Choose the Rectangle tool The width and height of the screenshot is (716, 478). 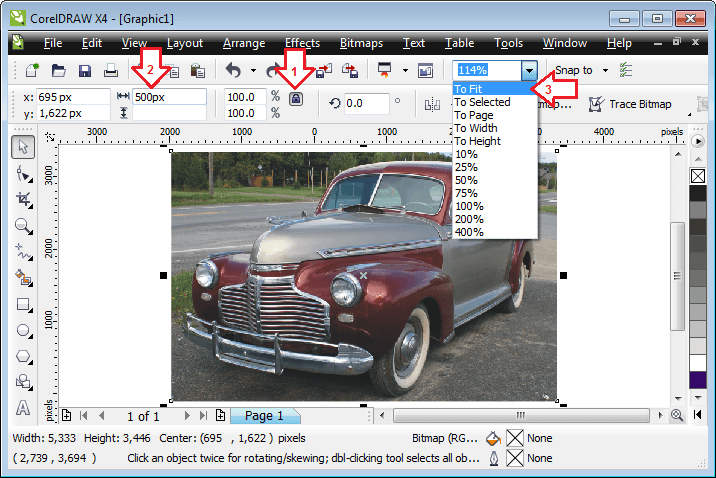tap(22, 304)
